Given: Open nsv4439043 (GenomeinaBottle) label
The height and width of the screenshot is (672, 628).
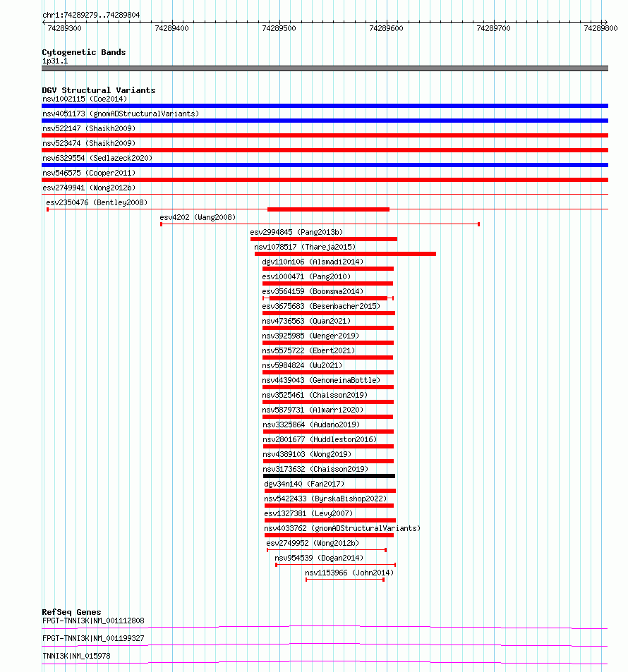Looking at the screenshot, I should 321,380.
